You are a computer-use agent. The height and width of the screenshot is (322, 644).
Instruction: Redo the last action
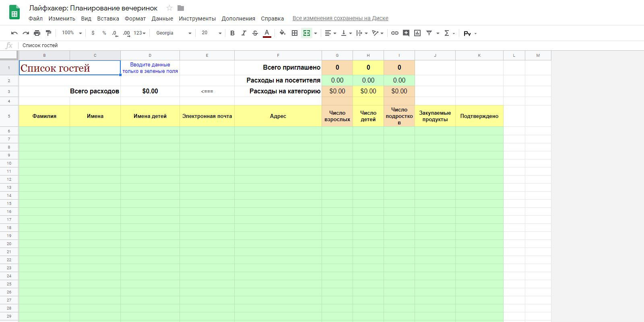tap(26, 33)
